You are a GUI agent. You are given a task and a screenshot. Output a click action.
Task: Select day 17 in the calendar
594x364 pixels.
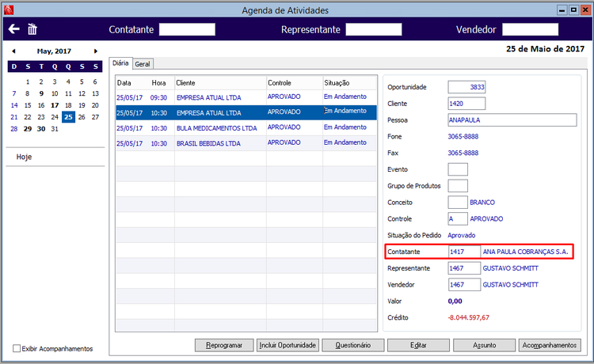[x=55, y=105]
